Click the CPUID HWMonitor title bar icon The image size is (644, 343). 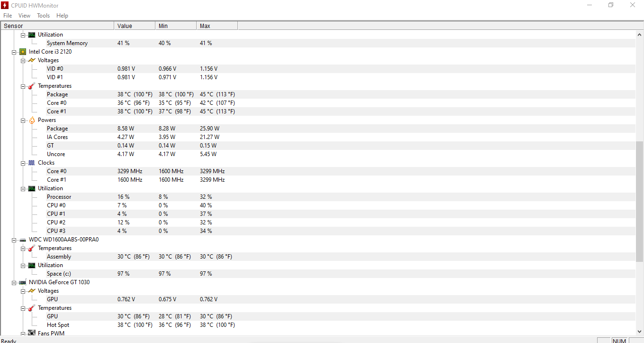tap(5, 5)
